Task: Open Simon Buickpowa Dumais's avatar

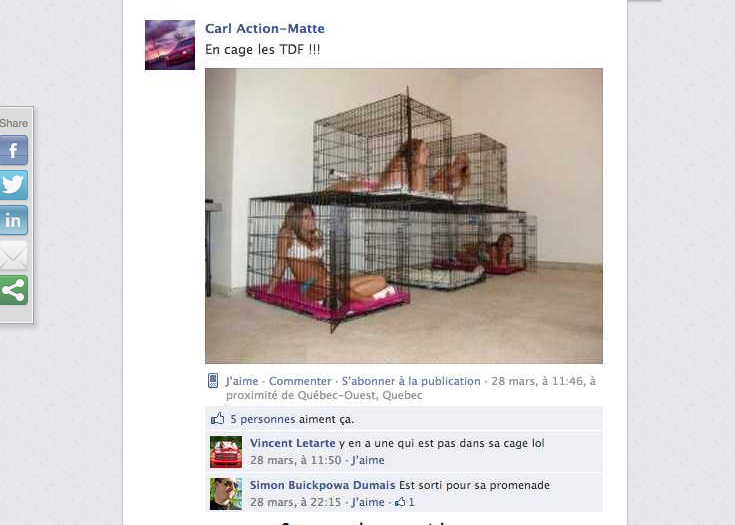Action: tap(226, 494)
